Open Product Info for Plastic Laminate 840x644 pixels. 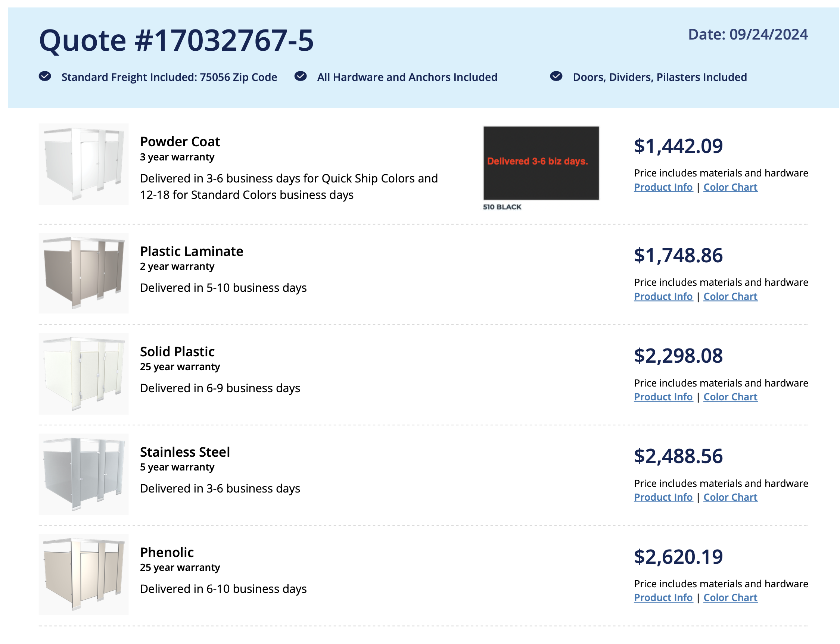[x=663, y=297]
